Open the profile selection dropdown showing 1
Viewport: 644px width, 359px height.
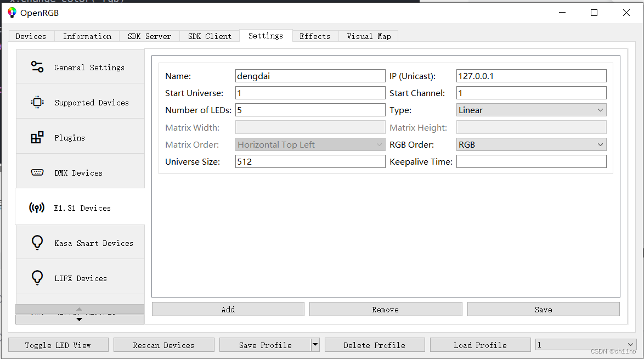pos(586,345)
